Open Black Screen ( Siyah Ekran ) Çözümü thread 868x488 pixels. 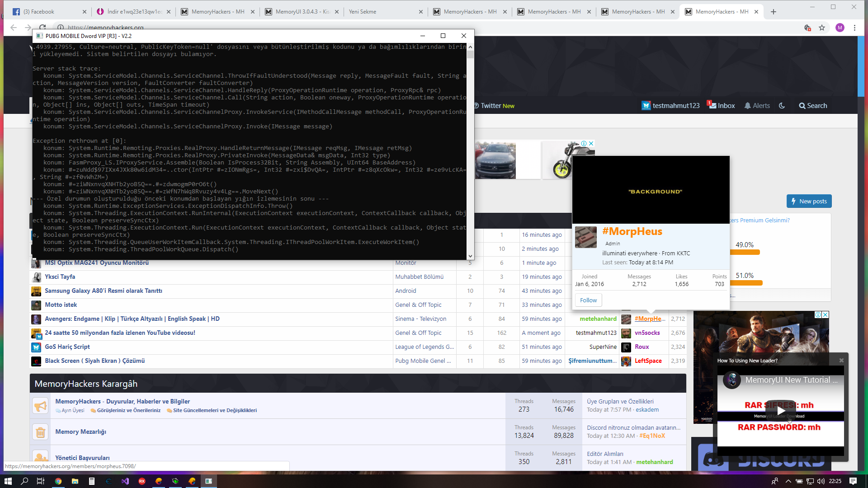pyautogui.click(x=95, y=361)
